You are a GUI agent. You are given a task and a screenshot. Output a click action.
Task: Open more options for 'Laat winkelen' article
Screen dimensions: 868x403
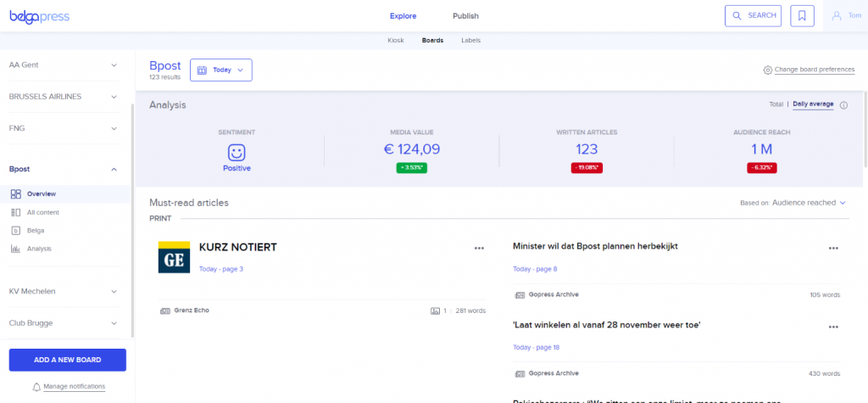point(834,327)
